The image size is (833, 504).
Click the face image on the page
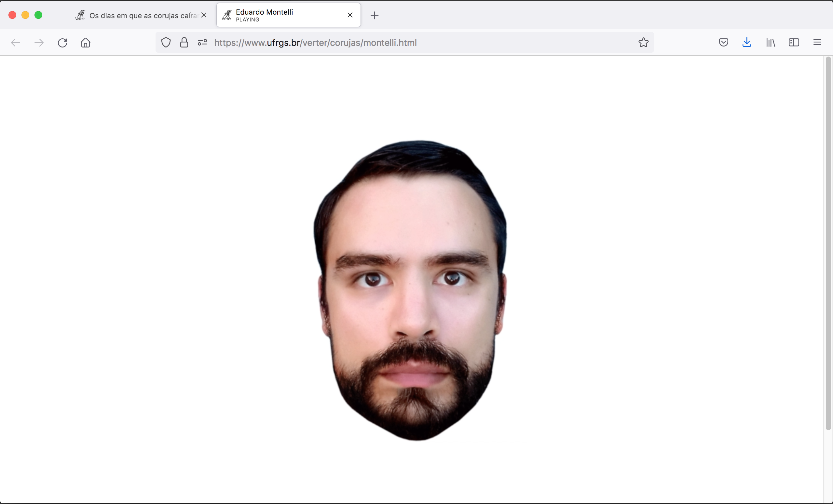[410, 290]
